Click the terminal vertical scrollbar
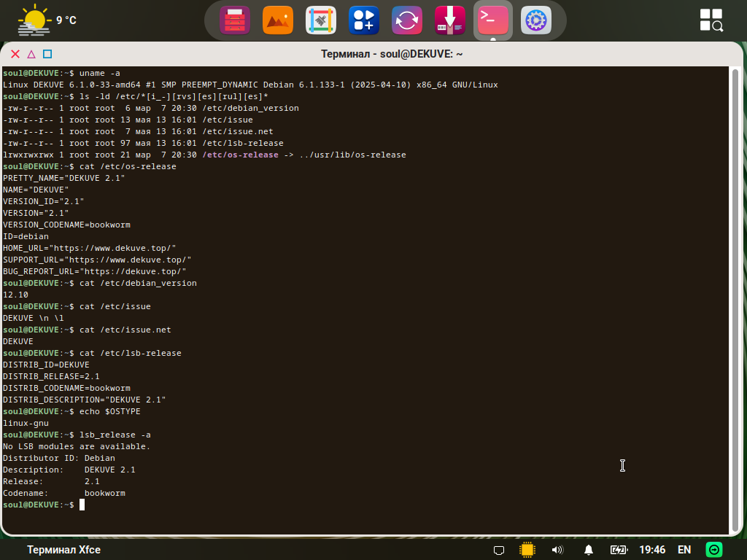This screenshot has width=747, height=560. click(735, 300)
